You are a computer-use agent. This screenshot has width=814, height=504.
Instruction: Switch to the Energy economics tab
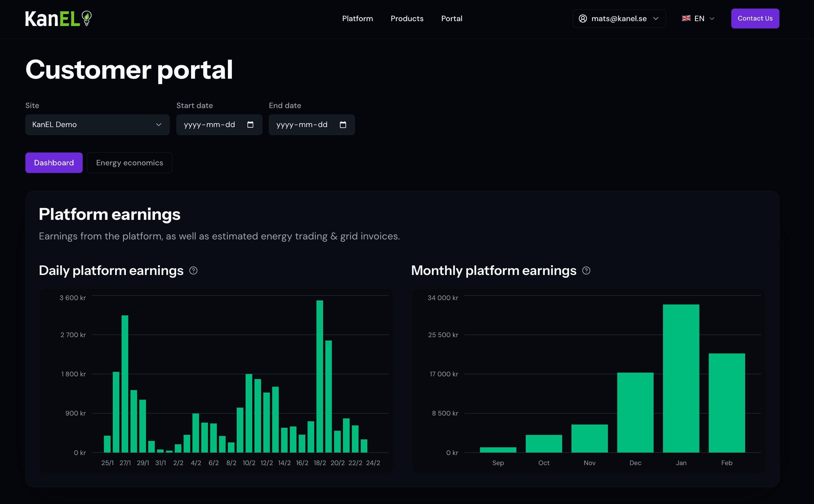point(130,163)
